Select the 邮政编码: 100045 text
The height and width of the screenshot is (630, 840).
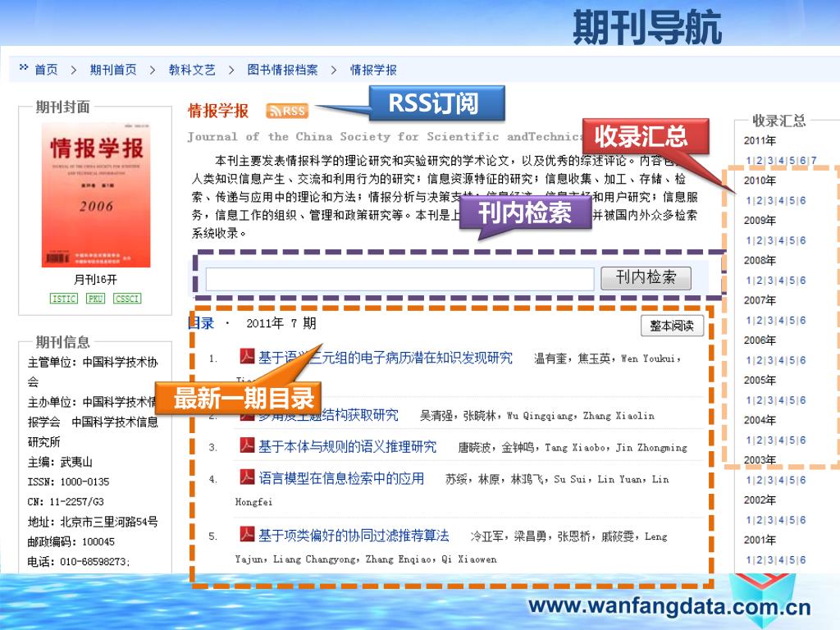[71, 541]
